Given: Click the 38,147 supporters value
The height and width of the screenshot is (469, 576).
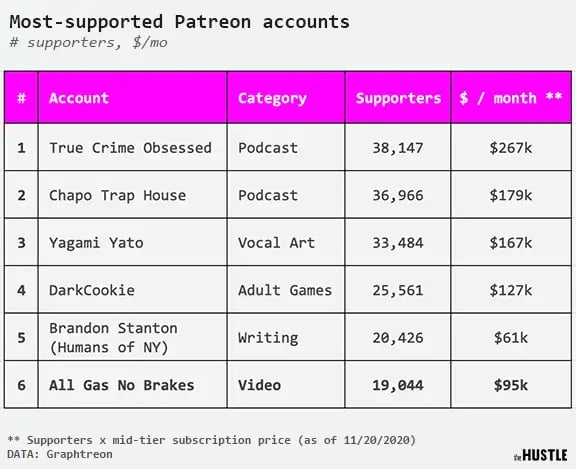Looking at the screenshot, I should 398,147.
